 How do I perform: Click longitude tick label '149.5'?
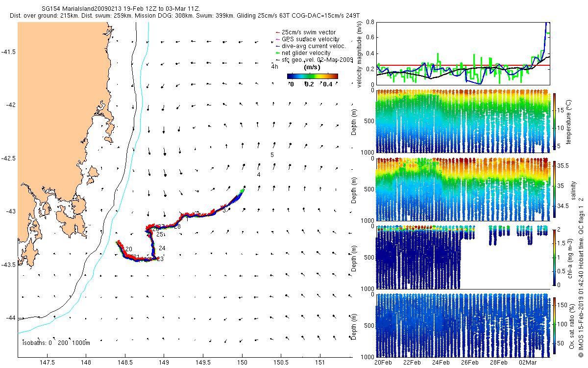tap(203, 362)
